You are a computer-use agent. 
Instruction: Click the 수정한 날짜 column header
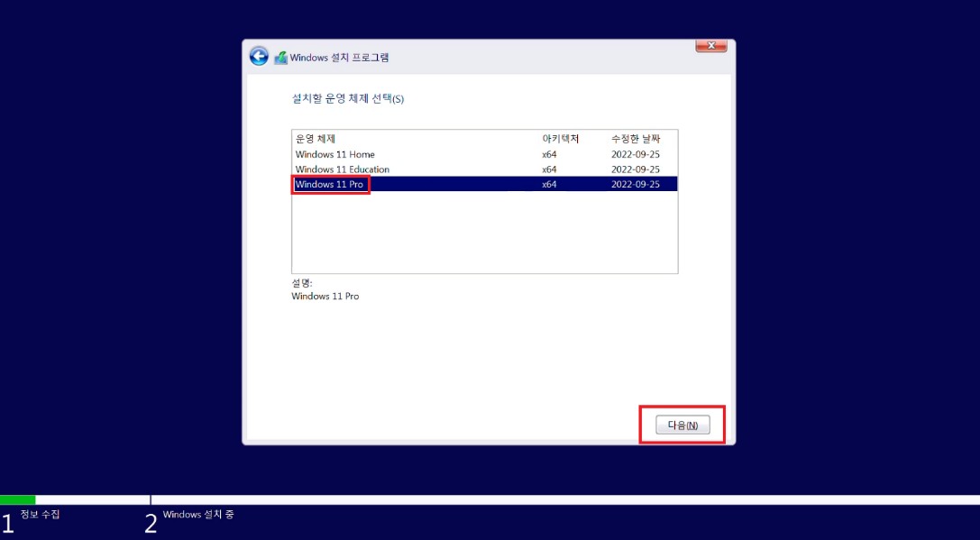pos(636,139)
